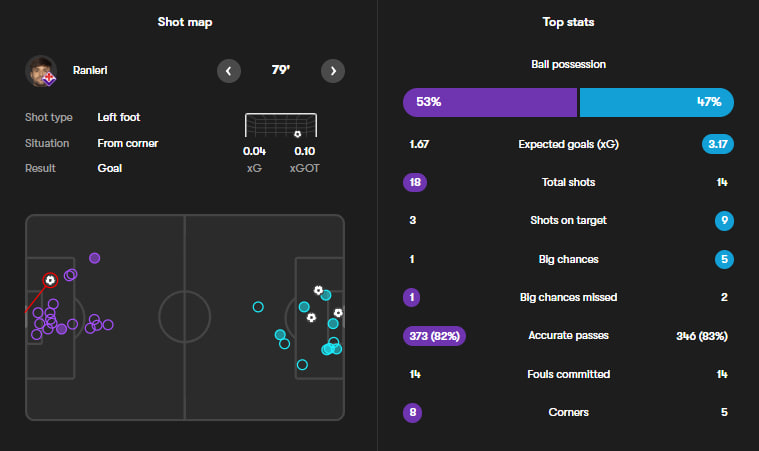The height and width of the screenshot is (451, 759).
Task: Click the 373 (82%) accurate passes badge
Action: tap(434, 336)
